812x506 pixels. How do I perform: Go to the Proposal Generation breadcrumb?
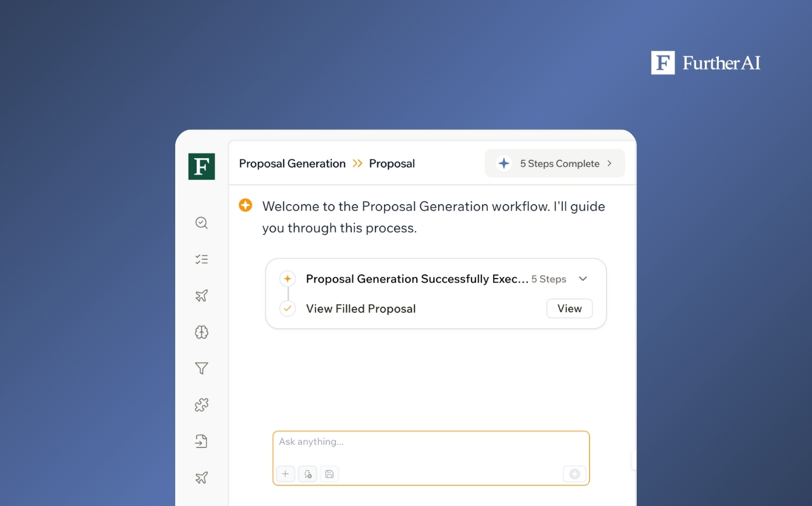pyautogui.click(x=292, y=163)
